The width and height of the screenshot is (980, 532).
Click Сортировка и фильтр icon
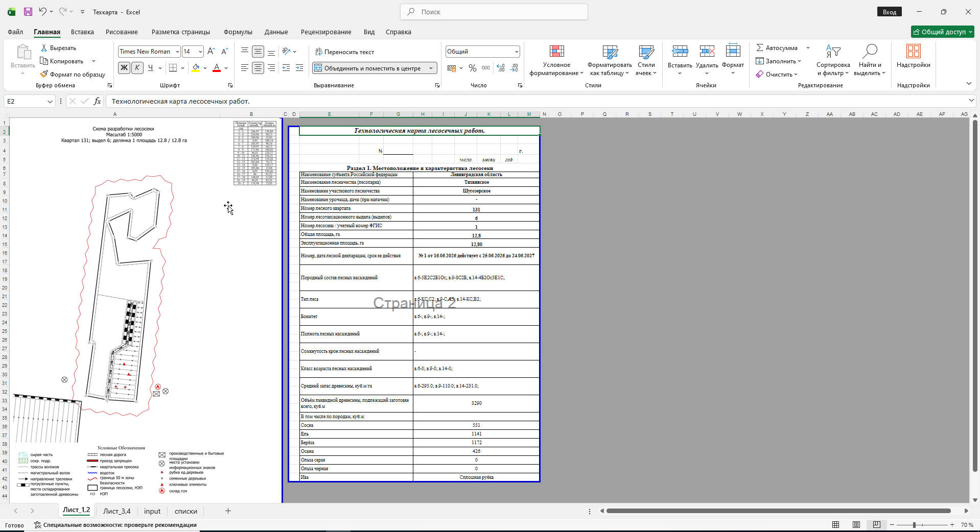point(833,60)
